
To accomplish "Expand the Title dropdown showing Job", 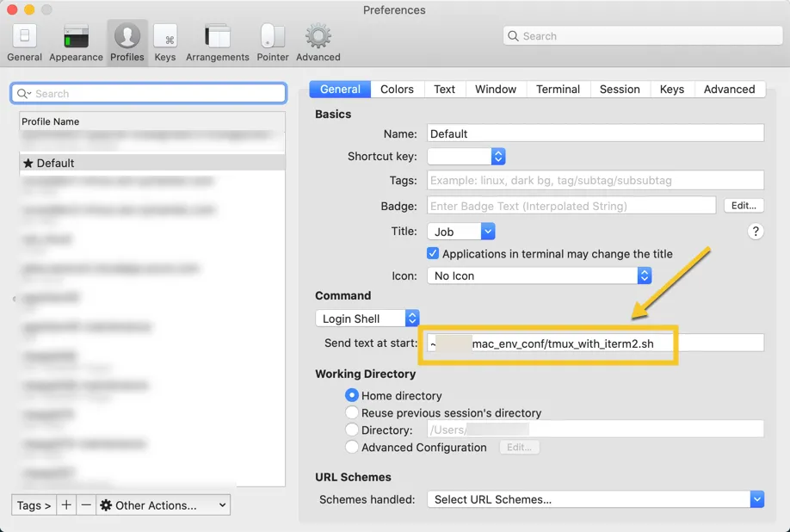I will [x=461, y=232].
